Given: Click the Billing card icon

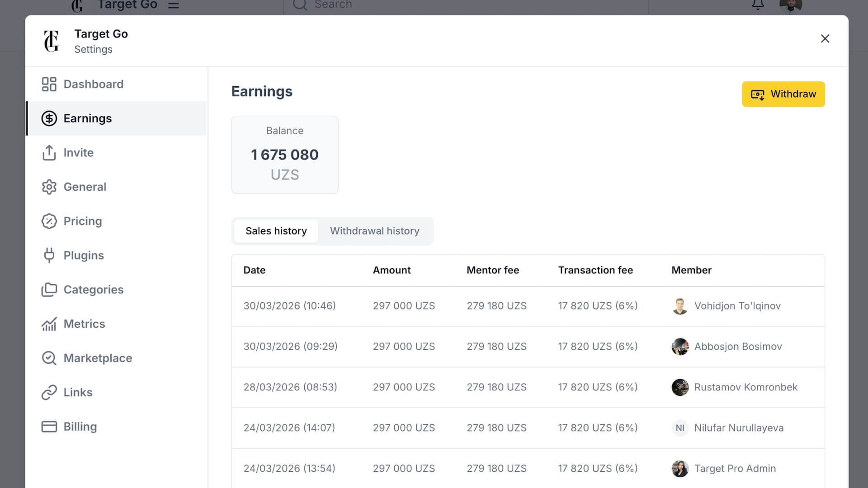Looking at the screenshot, I should [x=49, y=427].
